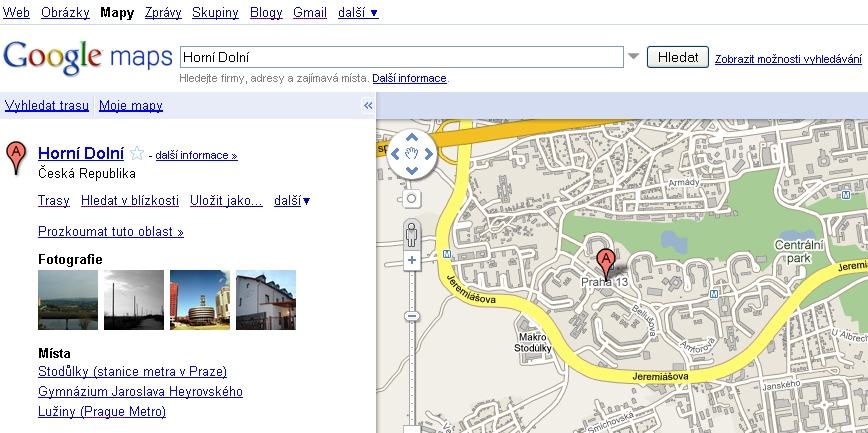Open Stodůlky (stanice metra v Praze) link
The width and height of the screenshot is (868, 433).
(x=132, y=372)
